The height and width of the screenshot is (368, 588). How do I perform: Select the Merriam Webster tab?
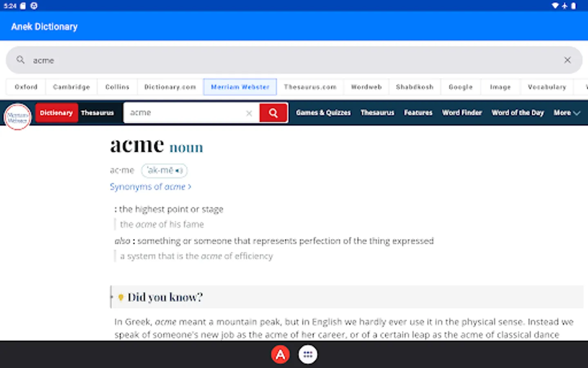pos(240,87)
